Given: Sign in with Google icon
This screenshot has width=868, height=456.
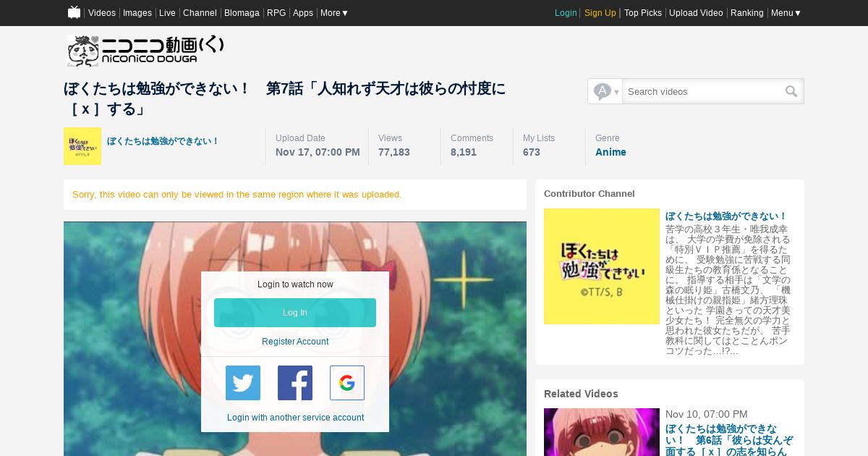Looking at the screenshot, I should point(347,383).
